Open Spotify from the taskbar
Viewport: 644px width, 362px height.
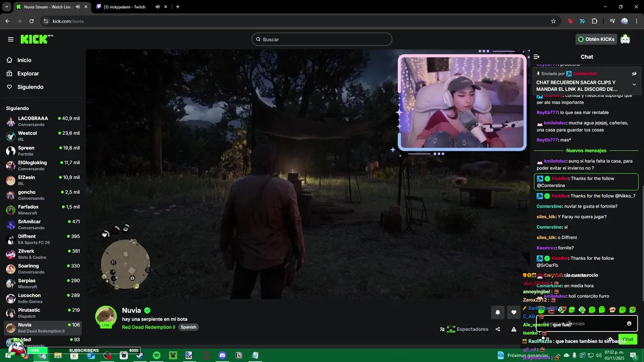(x=156, y=355)
